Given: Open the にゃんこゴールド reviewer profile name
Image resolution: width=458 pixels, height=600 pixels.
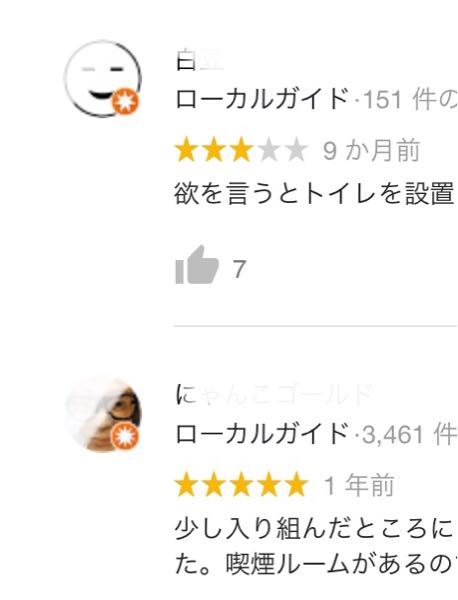Looking at the screenshot, I should coord(274,395).
